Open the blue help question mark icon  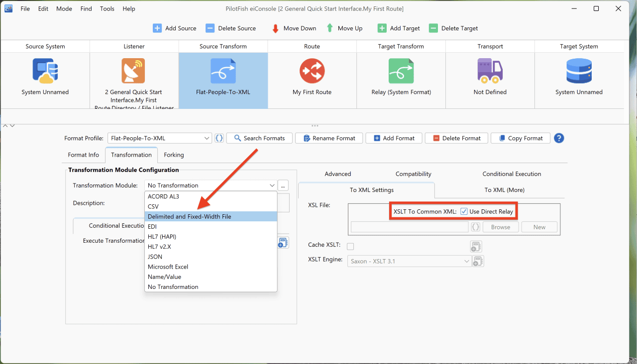tap(559, 138)
